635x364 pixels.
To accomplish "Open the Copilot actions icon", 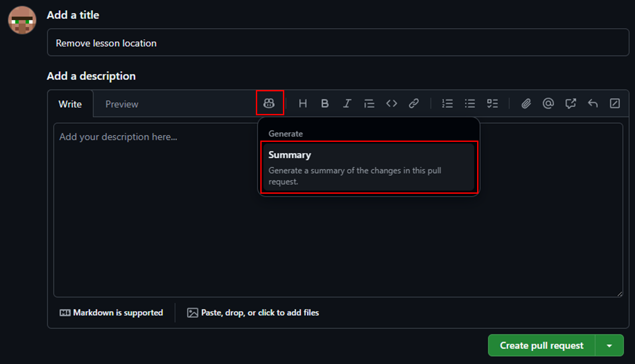I will pyautogui.click(x=269, y=103).
